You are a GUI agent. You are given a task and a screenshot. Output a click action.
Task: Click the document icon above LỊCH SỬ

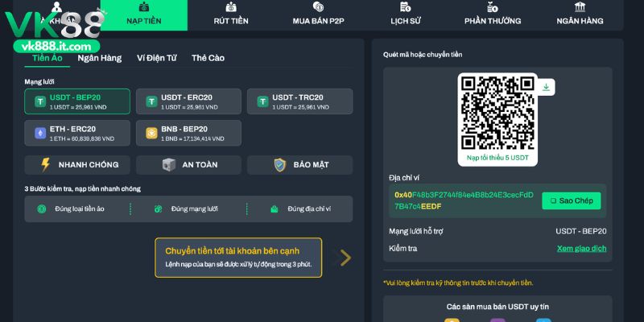pyautogui.click(x=406, y=6)
